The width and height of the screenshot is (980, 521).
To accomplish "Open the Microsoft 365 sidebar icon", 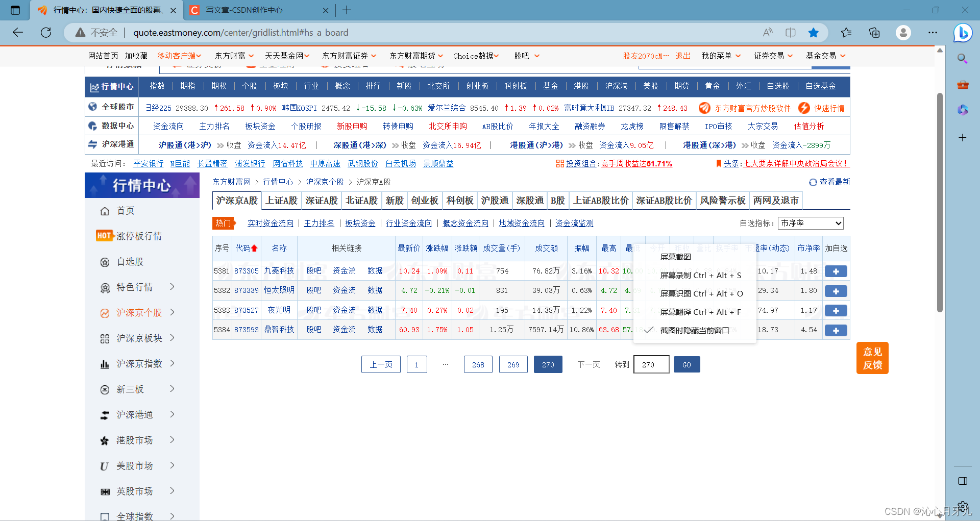I will coord(963,110).
